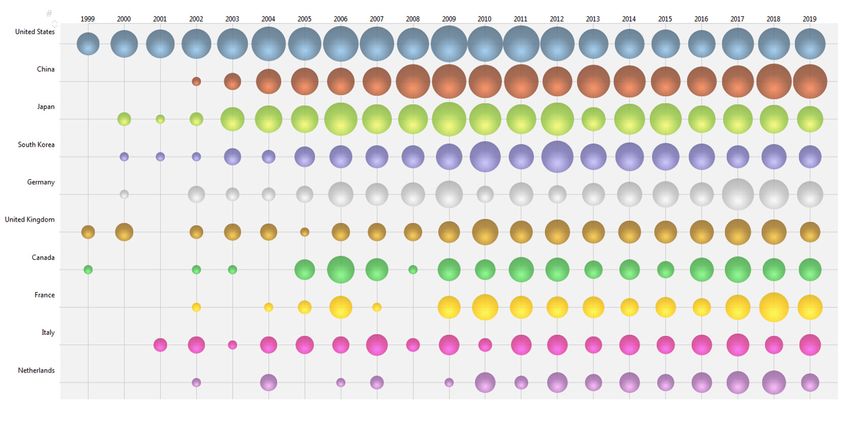The width and height of the screenshot is (850, 422).
Task: Click the 1999 year column header
Action: point(88,19)
